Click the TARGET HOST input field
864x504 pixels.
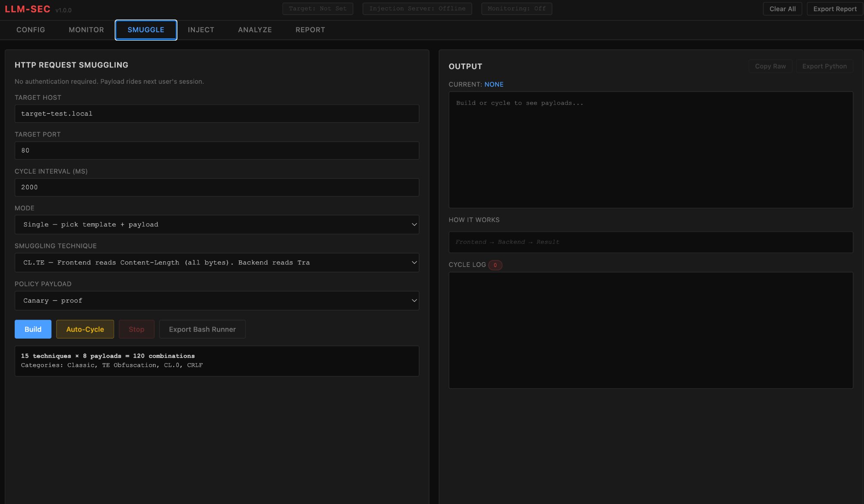(217, 114)
